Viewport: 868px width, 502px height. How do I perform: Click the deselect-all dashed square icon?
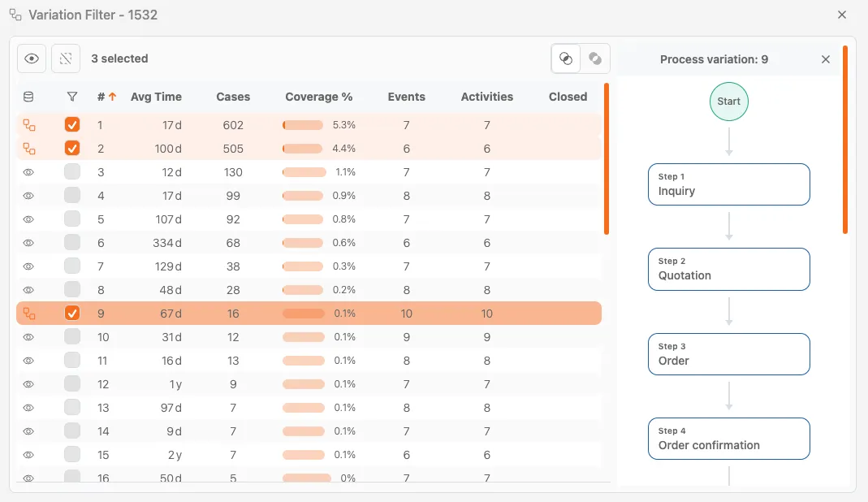pyautogui.click(x=66, y=58)
